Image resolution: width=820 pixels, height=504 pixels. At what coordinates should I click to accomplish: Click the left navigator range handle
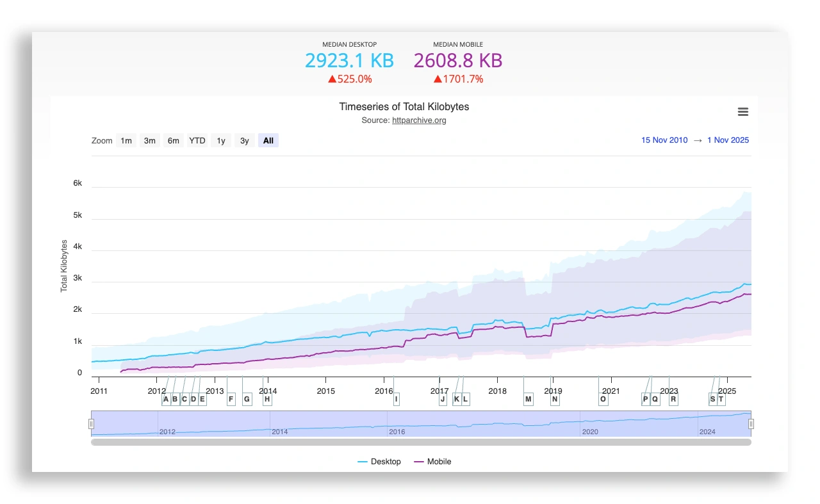pos(91,423)
